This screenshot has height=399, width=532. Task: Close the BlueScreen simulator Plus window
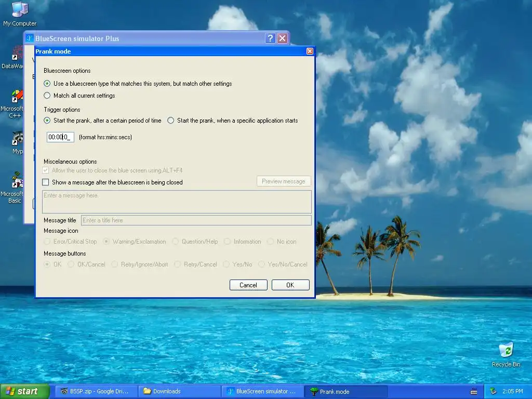(282, 38)
